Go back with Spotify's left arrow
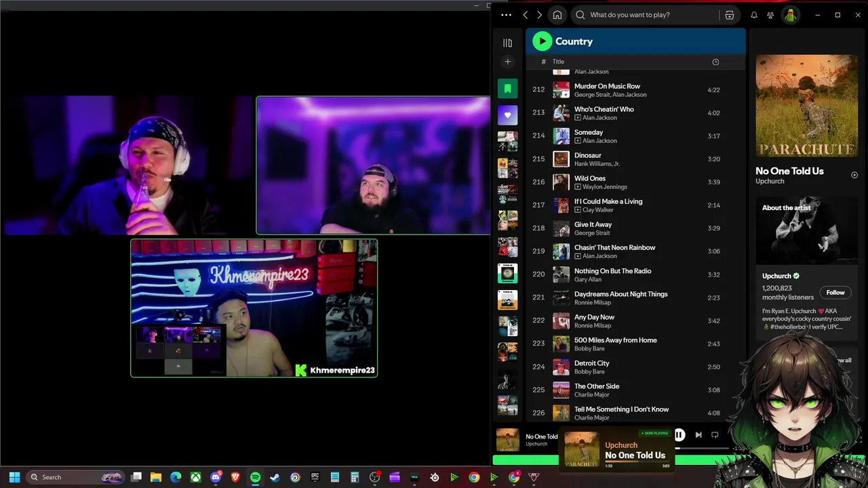868x488 pixels. pos(526,15)
